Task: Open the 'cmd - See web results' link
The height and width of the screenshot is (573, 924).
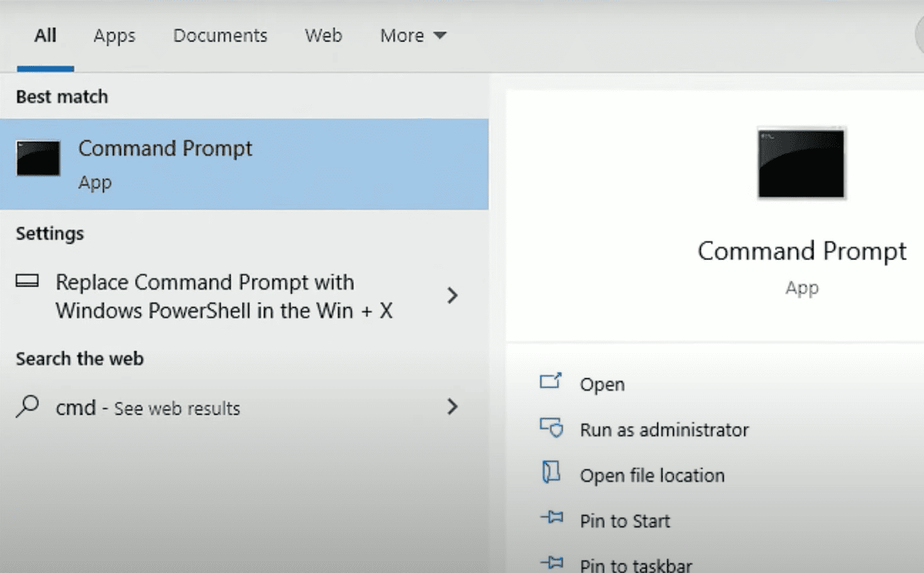Action: tap(148, 408)
